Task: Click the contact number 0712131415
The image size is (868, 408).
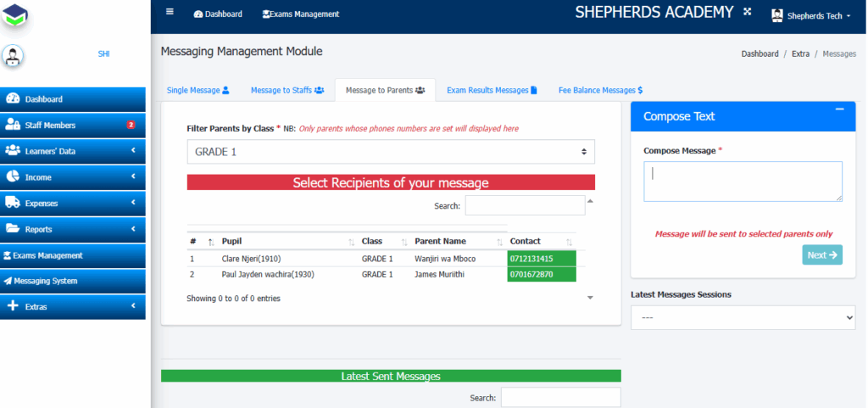Action: click(x=531, y=259)
